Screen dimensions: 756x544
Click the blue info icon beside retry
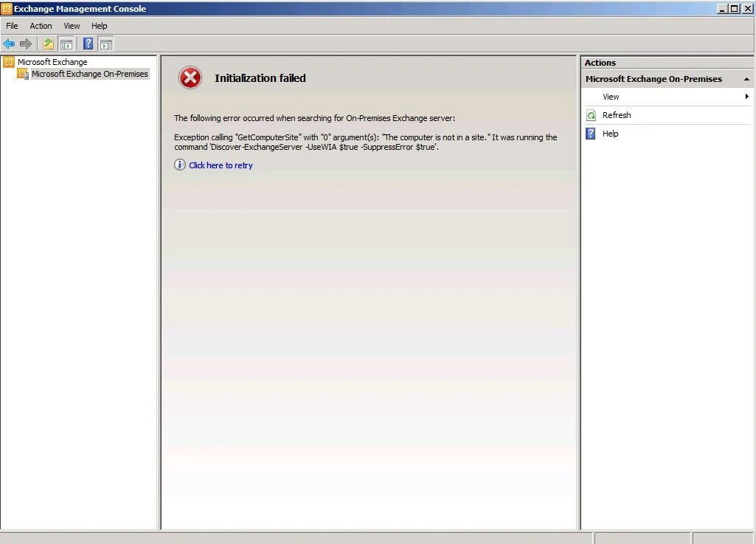click(x=180, y=165)
